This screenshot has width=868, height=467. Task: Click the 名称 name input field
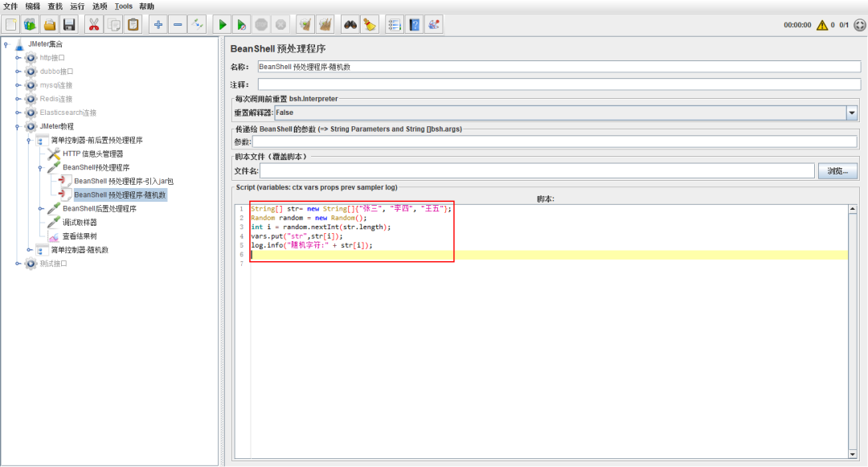(559, 67)
